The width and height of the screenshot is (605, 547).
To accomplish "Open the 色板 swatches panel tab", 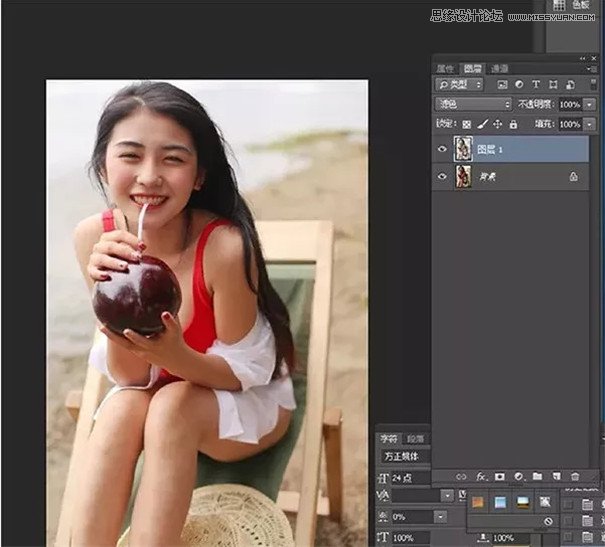I will pyautogui.click(x=581, y=5).
